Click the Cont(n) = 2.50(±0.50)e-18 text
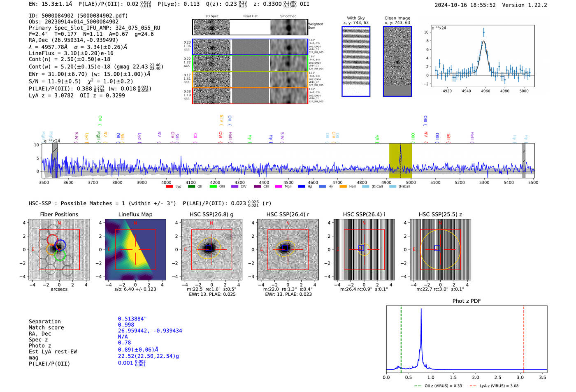576x392 pixels. pos(70,59)
